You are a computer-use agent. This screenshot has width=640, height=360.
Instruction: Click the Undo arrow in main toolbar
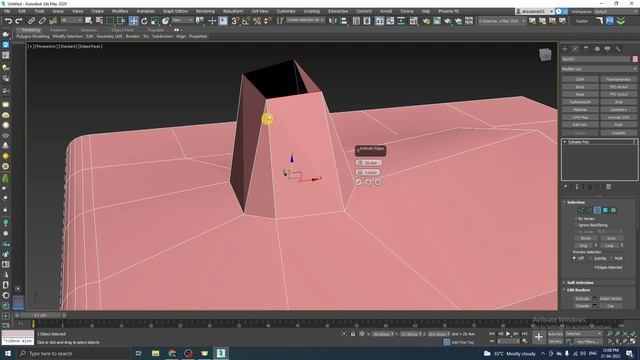pyautogui.click(x=8, y=21)
